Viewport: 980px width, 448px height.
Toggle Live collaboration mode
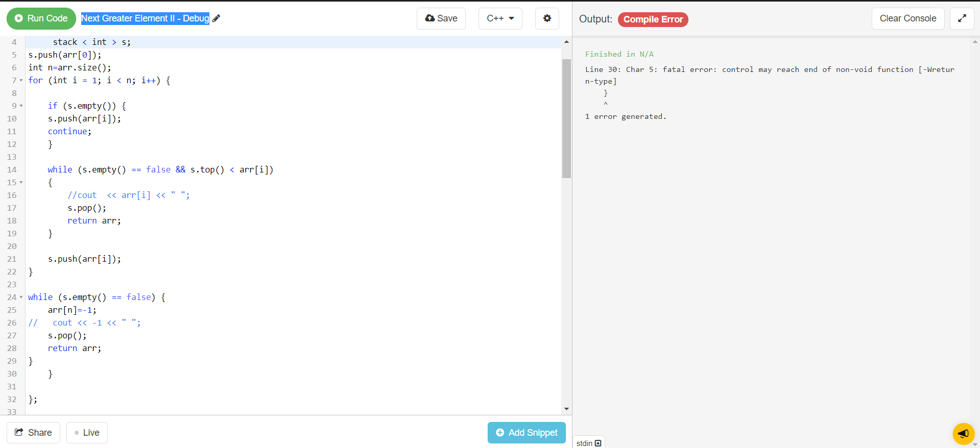[x=87, y=433]
